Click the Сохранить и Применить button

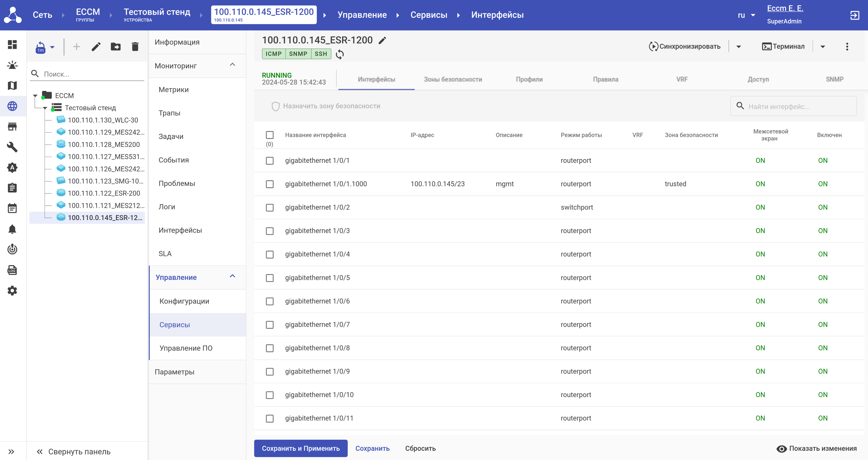coord(301,448)
